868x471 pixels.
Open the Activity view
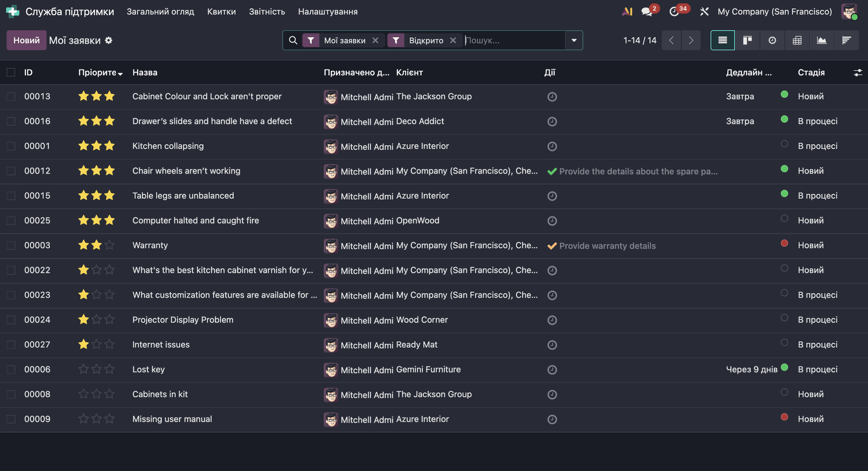(772, 40)
